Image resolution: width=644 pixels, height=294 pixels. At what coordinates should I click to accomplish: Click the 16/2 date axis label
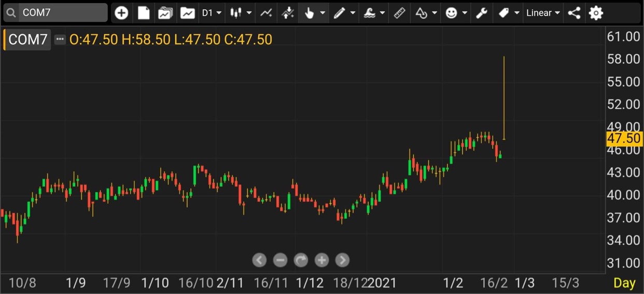click(494, 283)
